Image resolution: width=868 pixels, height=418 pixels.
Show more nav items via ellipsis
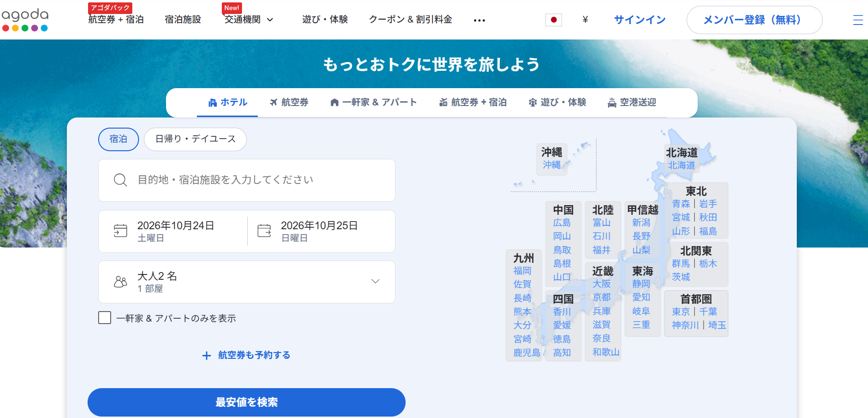coord(479,20)
